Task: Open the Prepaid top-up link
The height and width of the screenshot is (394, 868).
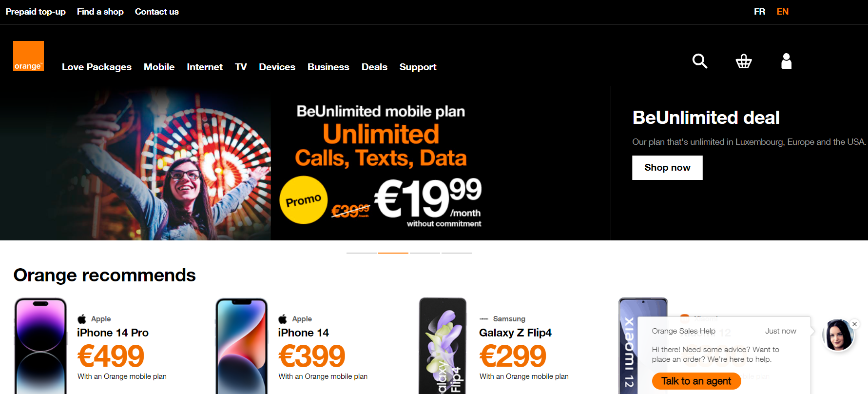Action: (36, 12)
